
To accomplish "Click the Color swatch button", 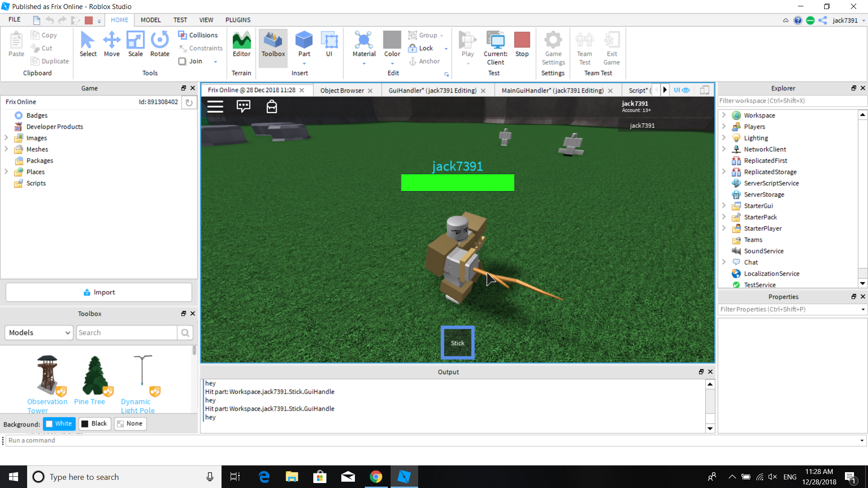I will click(x=392, y=41).
